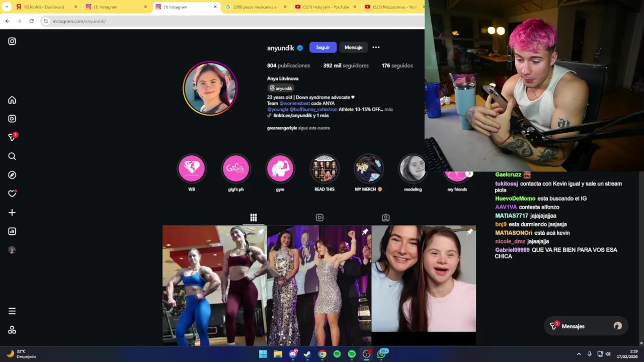The image size is (644, 362).
Task: Show more highlights with next arrow
Action: tap(469, 174)
